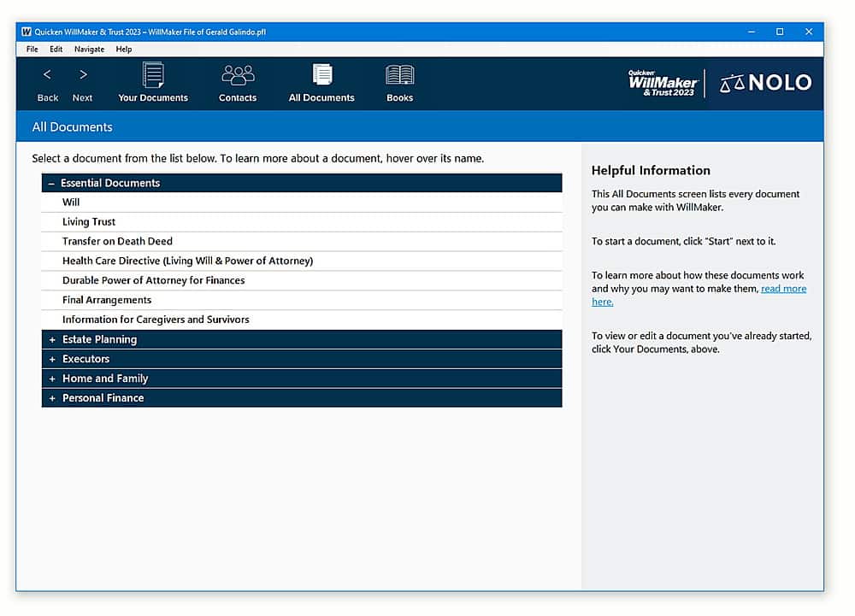Go back with the Back arrow icon
This screenshot has height=616, width=855.
point(47,74)
